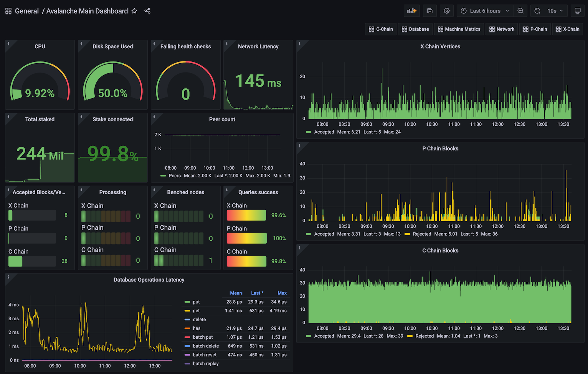Viewport: 588px width, 374px height.
Task: Toggle the Accepted series in X Chain Vertices
Action: [x=324, y=132]
